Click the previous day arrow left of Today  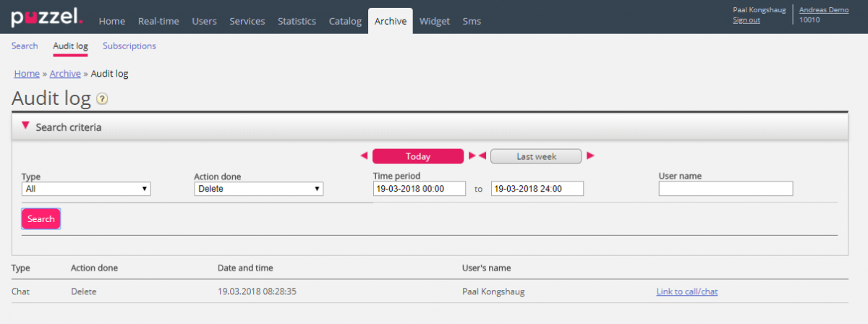[364, 156]
